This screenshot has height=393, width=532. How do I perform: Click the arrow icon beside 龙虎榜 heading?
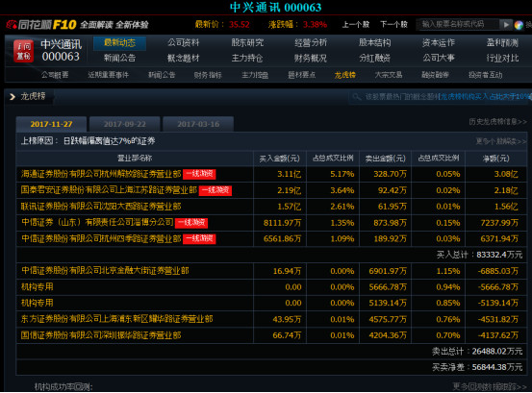coord(13,97)
